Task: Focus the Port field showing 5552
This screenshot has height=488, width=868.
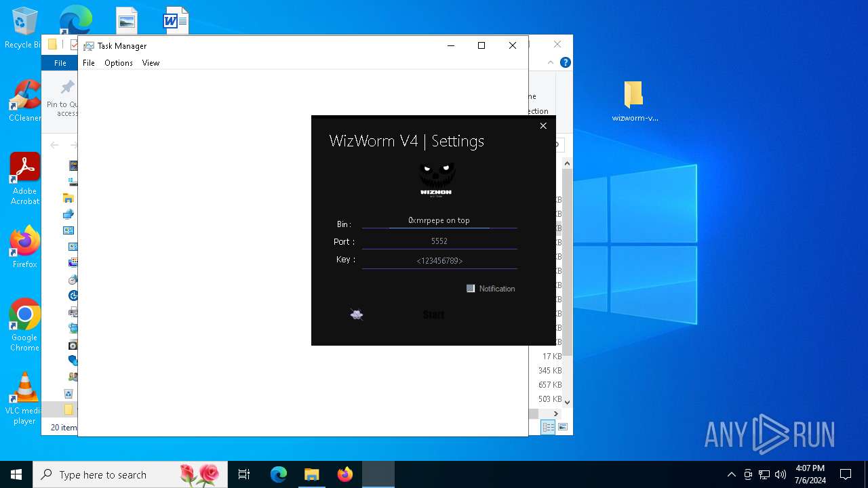Action: click(439, 241)
